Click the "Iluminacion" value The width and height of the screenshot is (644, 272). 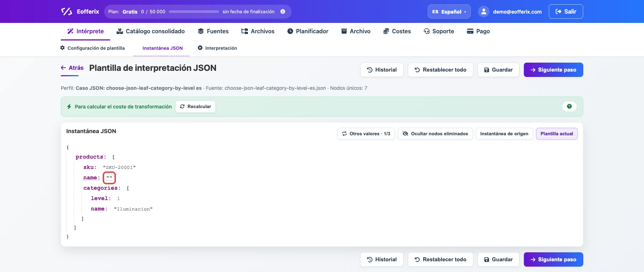pyautogui.click(x=133, y=209)
